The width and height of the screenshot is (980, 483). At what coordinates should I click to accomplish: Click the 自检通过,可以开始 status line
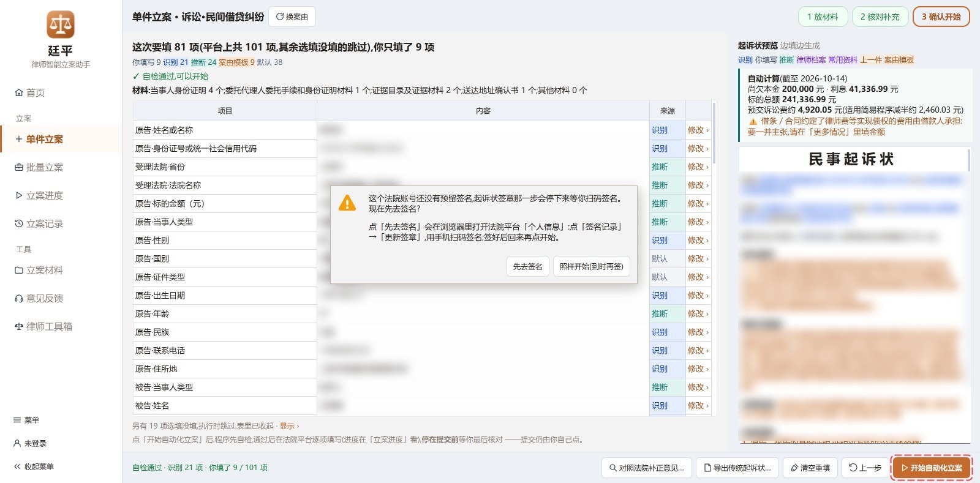(x=170, y=76)
